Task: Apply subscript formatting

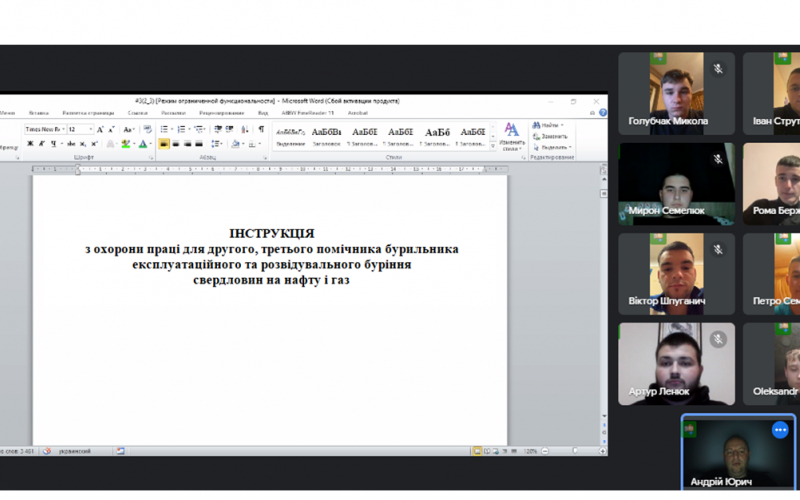Action: coord(83,144)
